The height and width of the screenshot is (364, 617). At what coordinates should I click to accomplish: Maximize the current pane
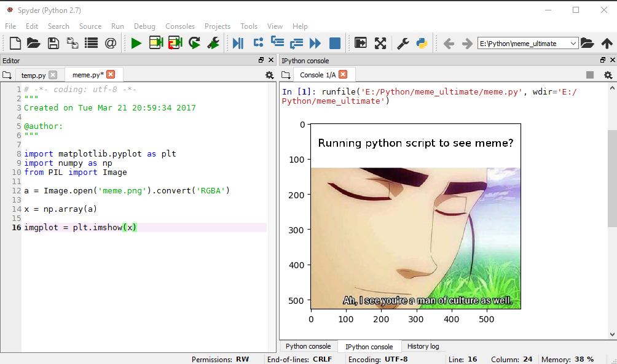coord(361,43)
